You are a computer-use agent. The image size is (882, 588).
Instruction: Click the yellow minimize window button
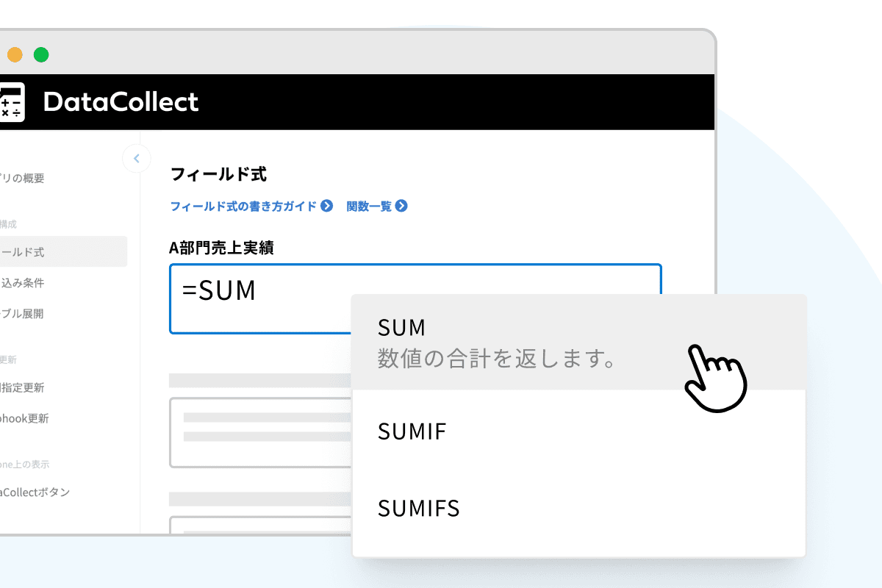tap(15, 54)
